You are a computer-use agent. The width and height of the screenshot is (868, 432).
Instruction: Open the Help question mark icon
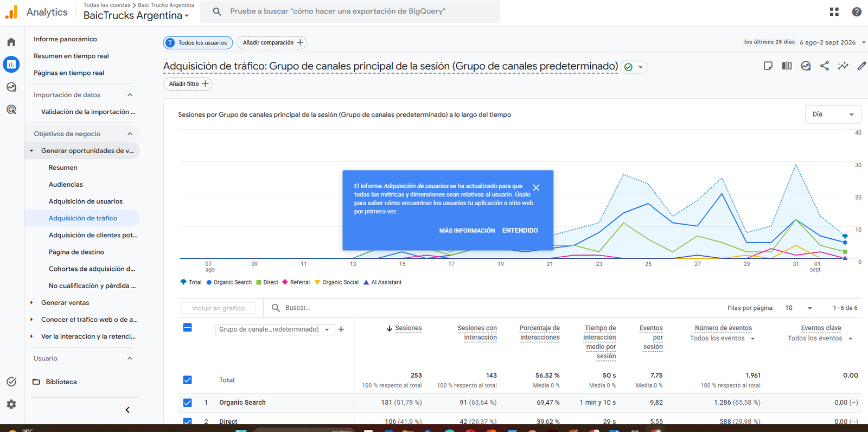(x=857, y=11)
